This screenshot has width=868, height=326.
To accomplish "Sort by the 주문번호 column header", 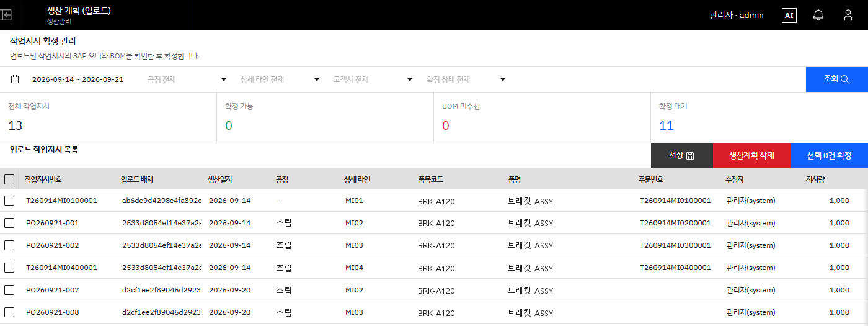I will (x=651, y=179).
